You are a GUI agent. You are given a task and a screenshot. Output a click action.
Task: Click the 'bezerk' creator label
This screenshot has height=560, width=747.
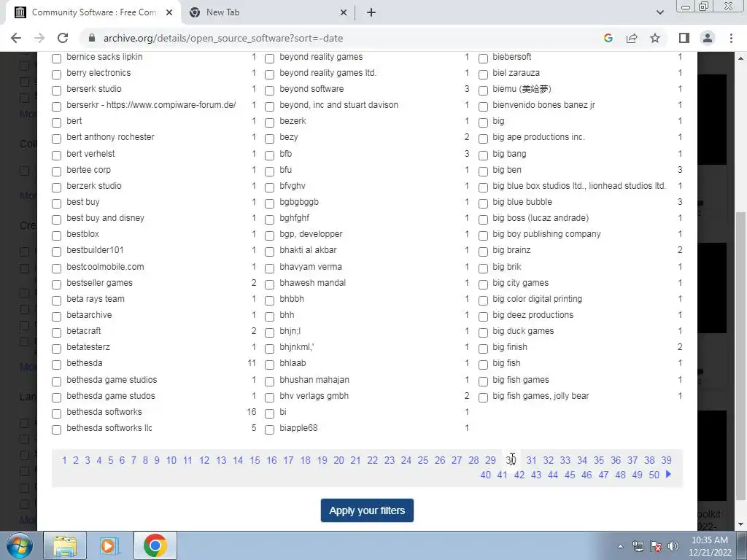(293, 121)
